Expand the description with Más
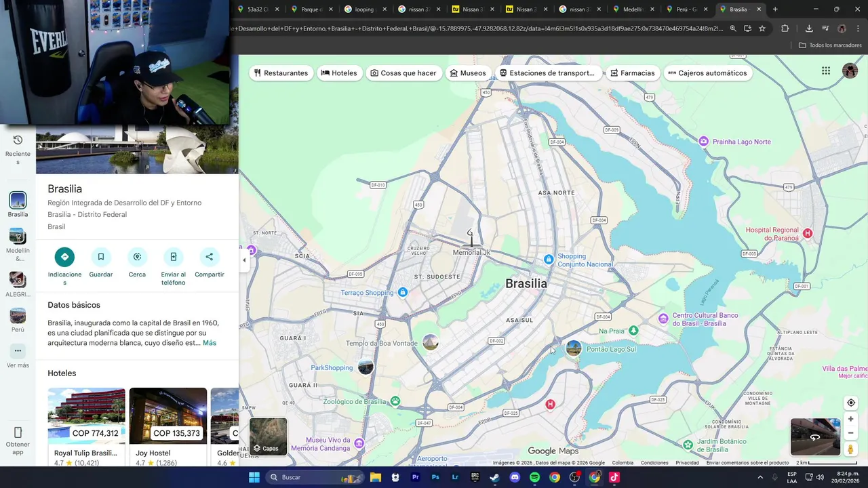The image size is (868, 488). 210,343
